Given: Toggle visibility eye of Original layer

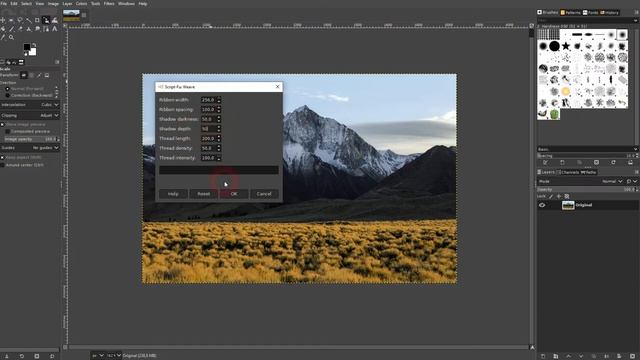Looking at the screenshot, I should [542, 205].
